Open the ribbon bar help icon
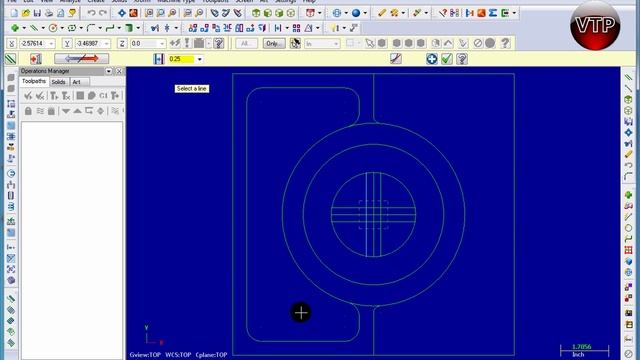This screenshot has width=640, height=360. pos(462,59)
